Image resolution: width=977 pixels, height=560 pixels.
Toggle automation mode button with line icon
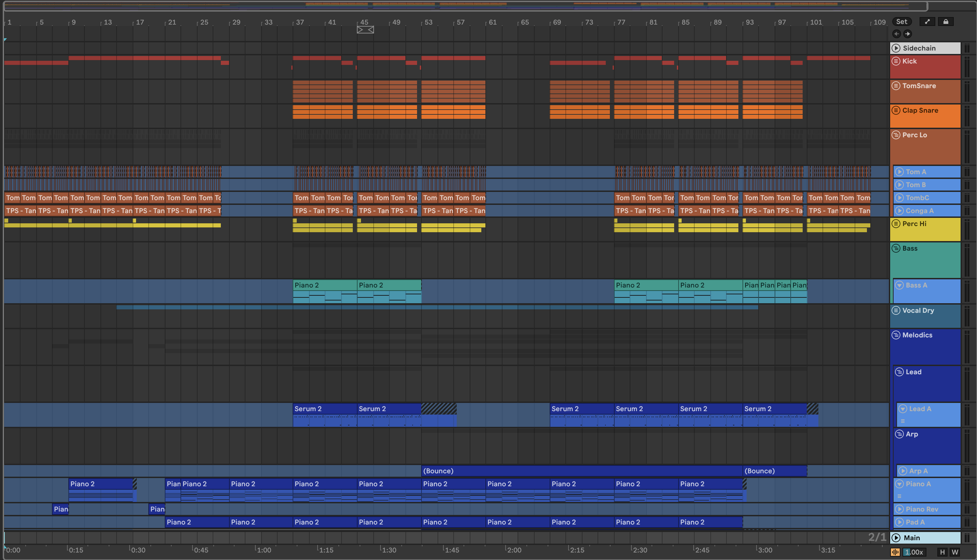coord(927,22)
